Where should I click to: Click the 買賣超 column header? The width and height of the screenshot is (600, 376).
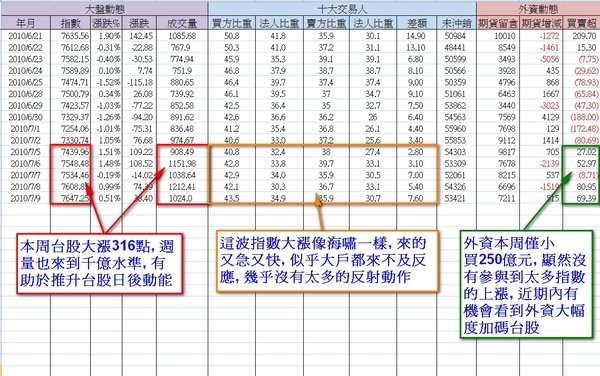click(x=582, y=23)
